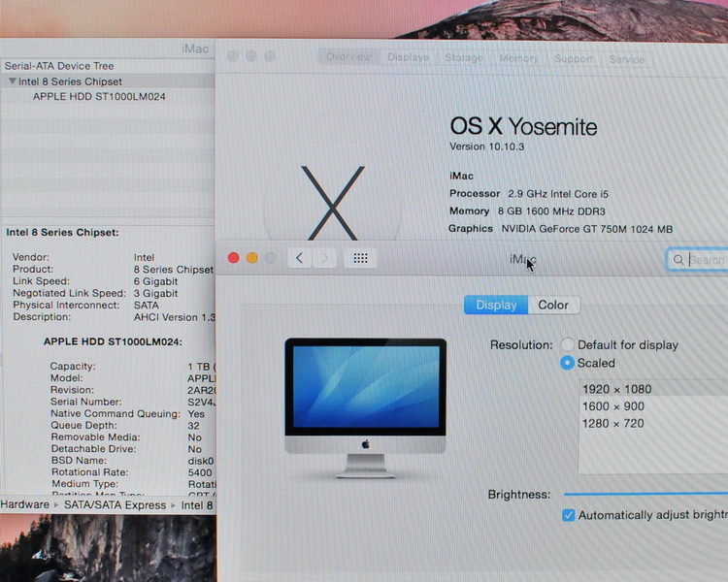Open the Memory tab in About This Mac

[x=518, y=58]
